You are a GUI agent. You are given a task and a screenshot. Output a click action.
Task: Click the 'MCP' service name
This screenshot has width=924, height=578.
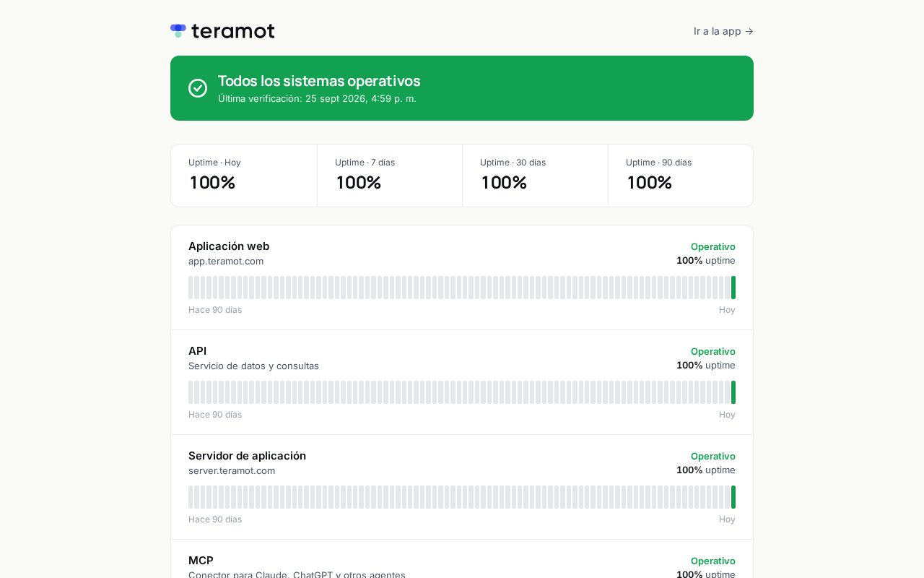[201, 561]
